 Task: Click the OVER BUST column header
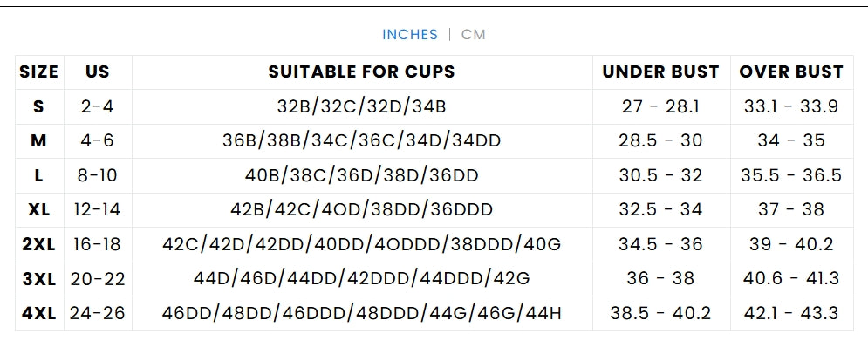[x=791, y=72]
